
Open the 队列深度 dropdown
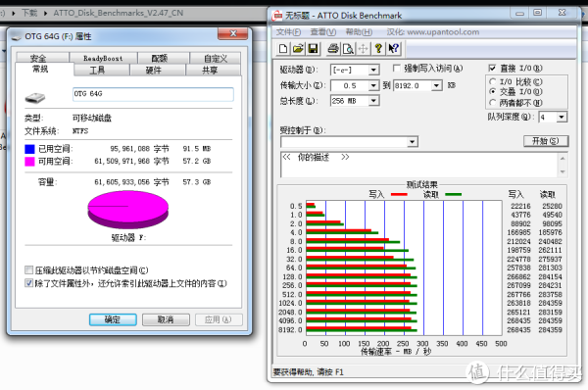(561, 118)
